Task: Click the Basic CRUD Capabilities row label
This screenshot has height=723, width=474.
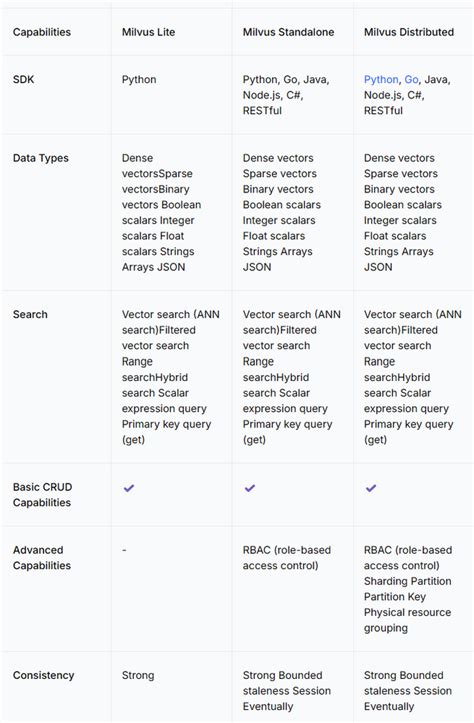Action: click(x=42, y=495)
